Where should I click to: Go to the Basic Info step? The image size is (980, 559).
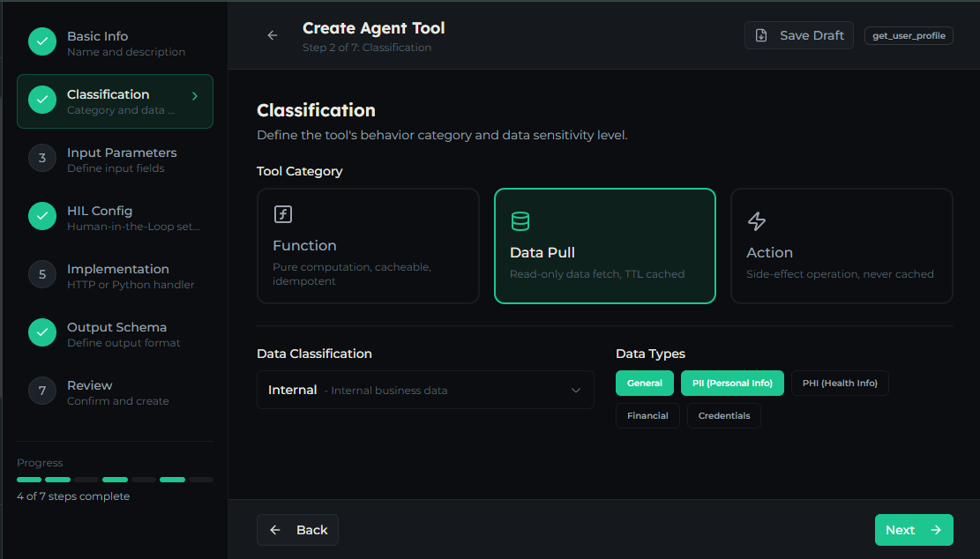(115, 43)
